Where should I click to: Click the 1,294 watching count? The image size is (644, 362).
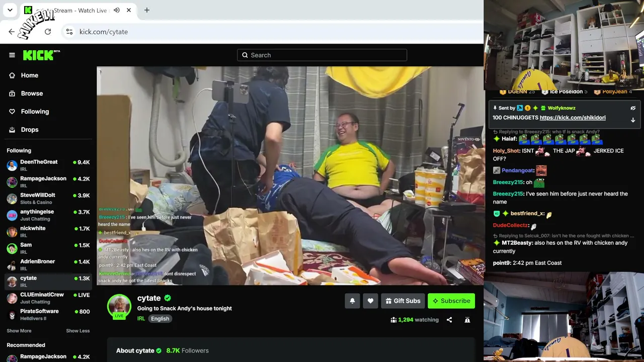(415, 320)
